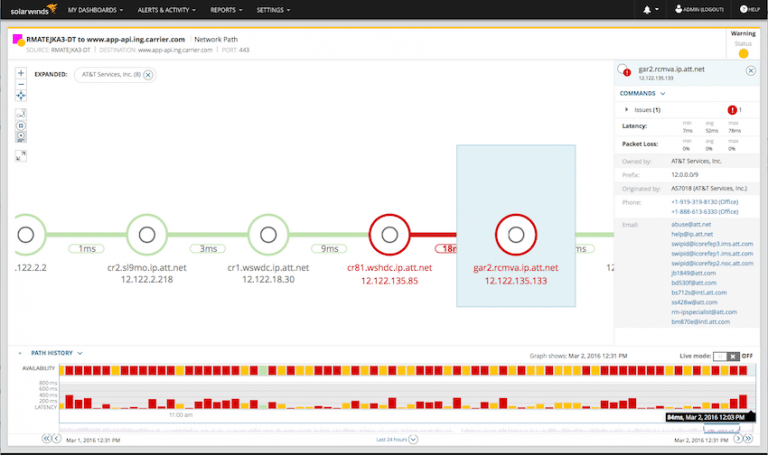The height and width of the screenshot is (455, 768).
Task: Click the Admin (Logout) link
Action: (699, 9)
